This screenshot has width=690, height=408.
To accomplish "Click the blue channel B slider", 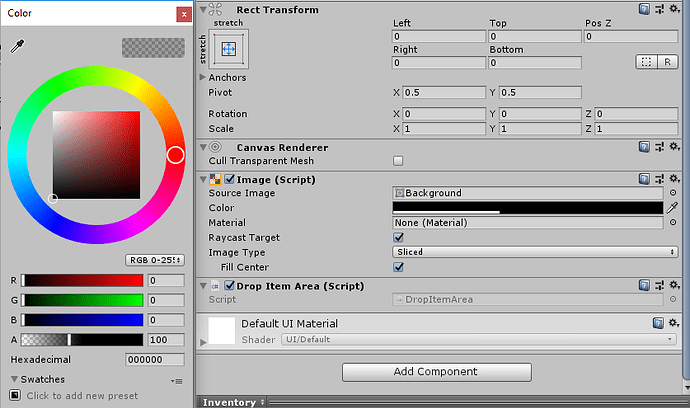I will pyautogui.click(x=82, y=320).
